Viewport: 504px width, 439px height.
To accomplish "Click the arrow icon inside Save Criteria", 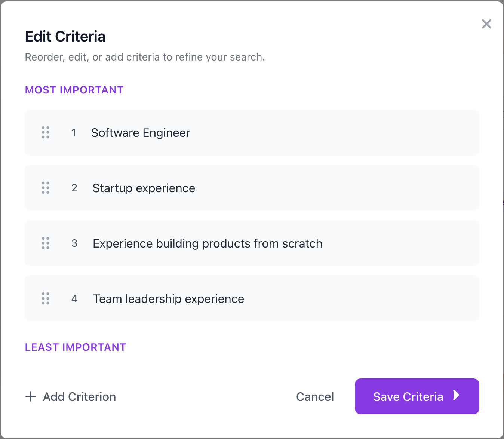I will coord(455,396).
